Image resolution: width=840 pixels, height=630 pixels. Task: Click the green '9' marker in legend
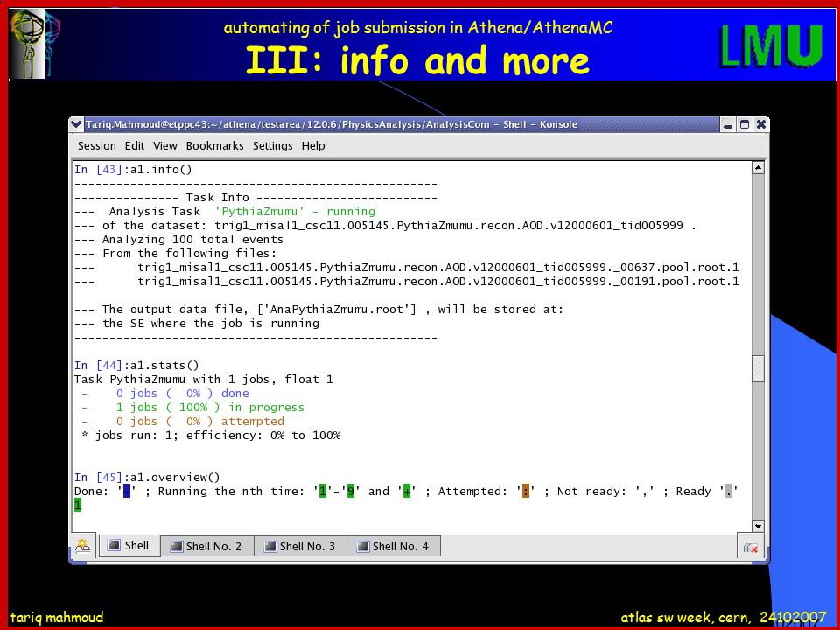[x=350, y=491]
